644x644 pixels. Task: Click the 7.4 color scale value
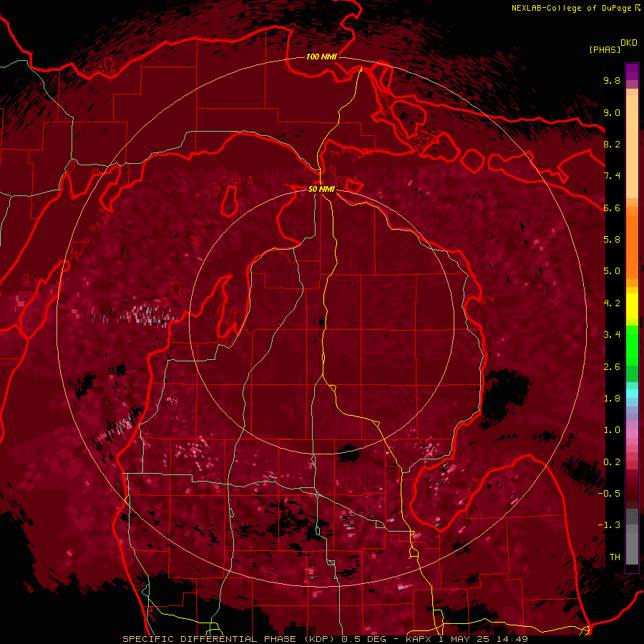pos(612,176)
